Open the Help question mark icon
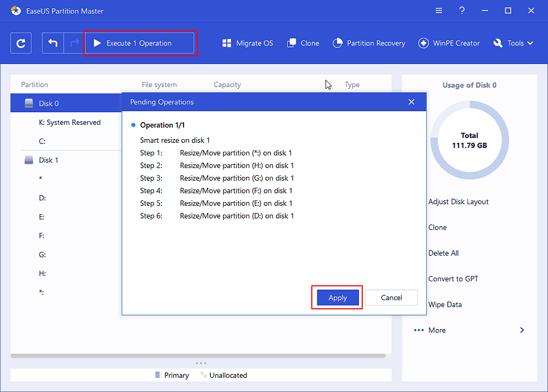This screenshot has width=548, height=392. point(461,11)
